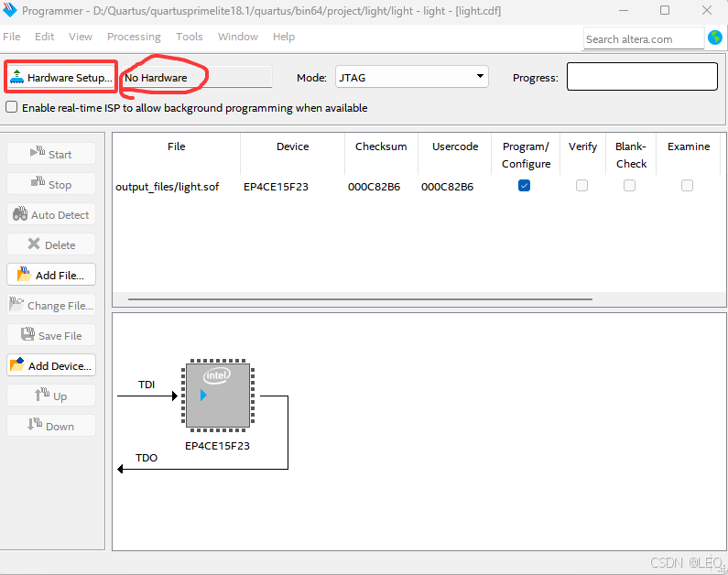Click the EP4CE15F23 label under chip
This screenshot has width=728, height=575.
pyautogui.click(x=217, y=446)
